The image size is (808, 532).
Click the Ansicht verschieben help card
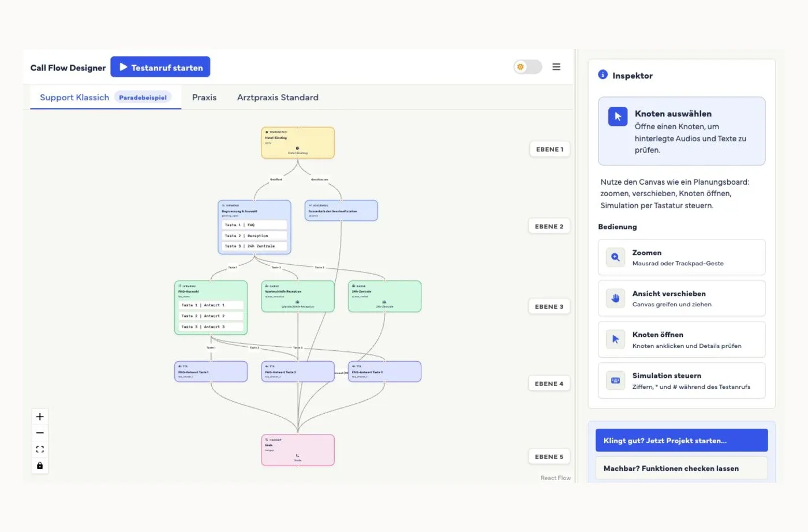coord(682,298)
